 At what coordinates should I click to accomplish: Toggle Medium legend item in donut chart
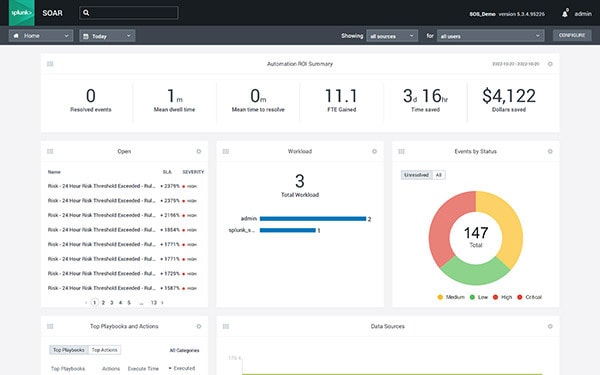coord(451,297)
